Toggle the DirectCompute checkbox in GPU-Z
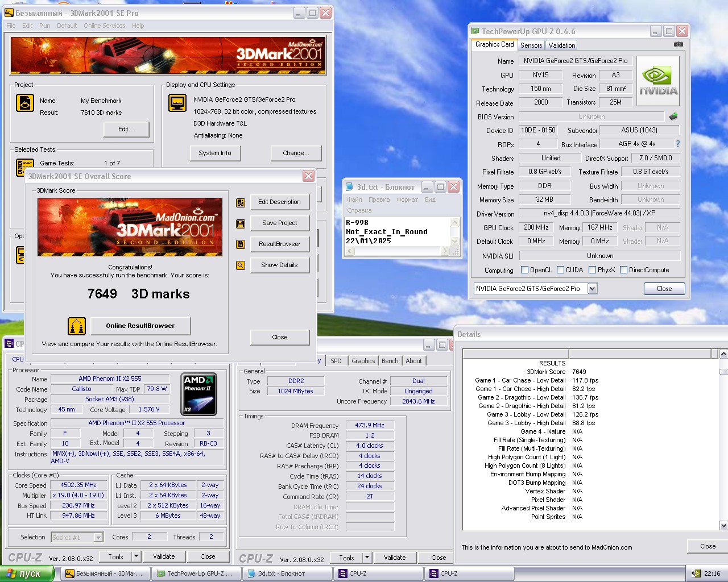 pyautogui.click(x=623, y=270)
